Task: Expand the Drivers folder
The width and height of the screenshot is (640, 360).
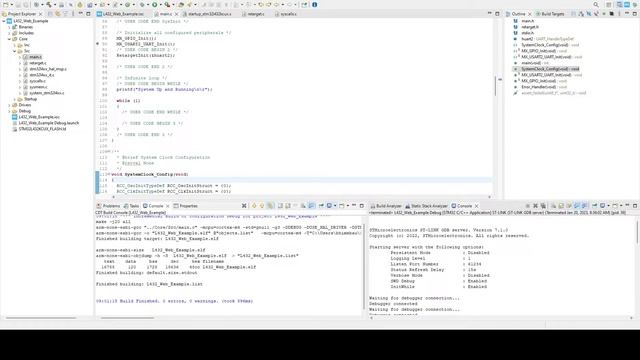Action: 9,105
